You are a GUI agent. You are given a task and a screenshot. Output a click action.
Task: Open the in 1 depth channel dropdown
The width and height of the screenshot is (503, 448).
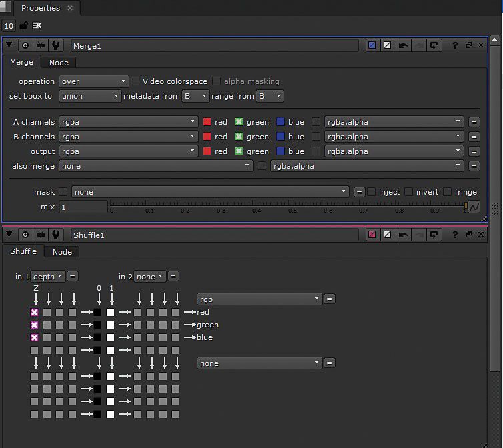click(x=48, y=276)
